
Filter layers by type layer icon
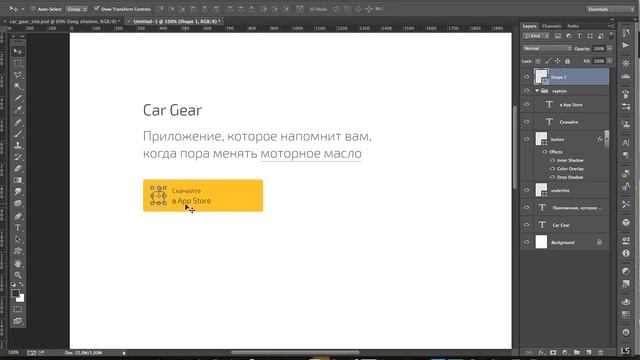coord(579,36)
